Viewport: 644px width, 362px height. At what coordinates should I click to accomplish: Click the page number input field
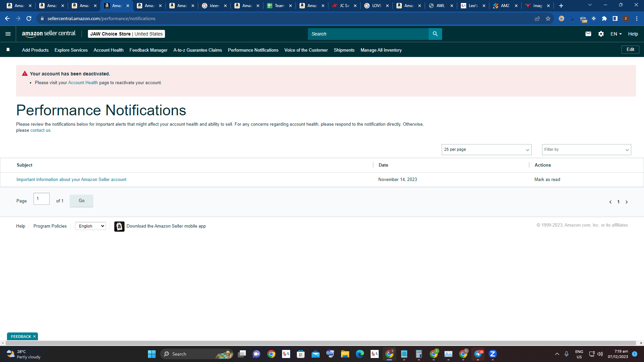(42, 199)
